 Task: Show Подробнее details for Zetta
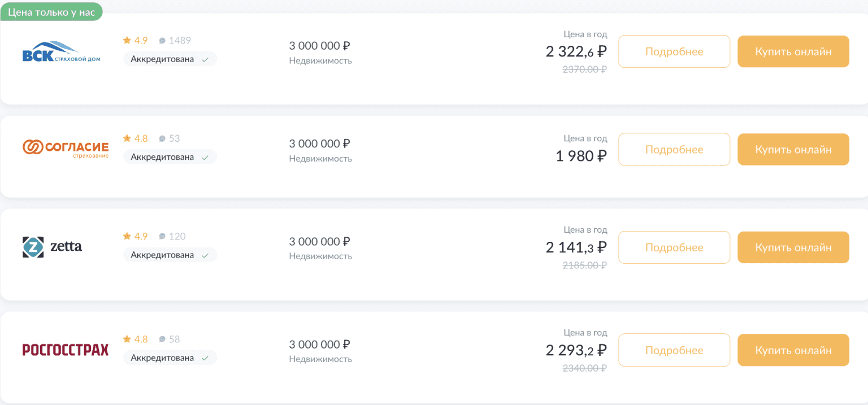click(674, 247)
